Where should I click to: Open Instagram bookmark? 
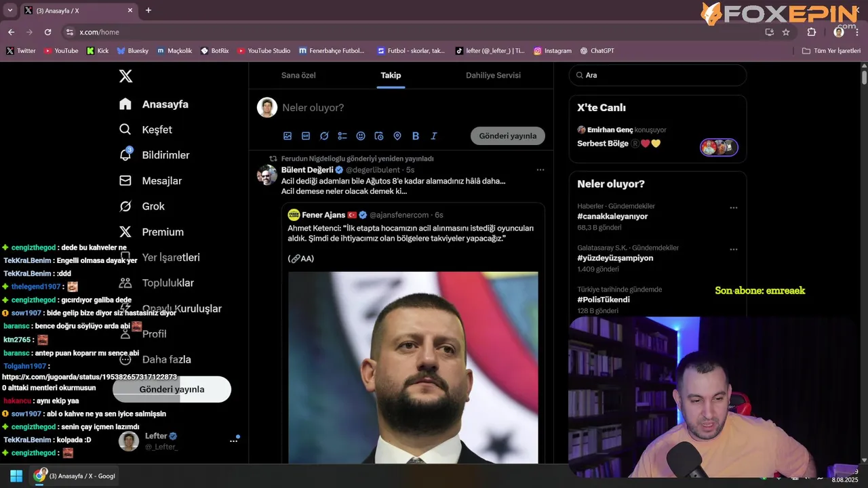[x=553, y=51]
